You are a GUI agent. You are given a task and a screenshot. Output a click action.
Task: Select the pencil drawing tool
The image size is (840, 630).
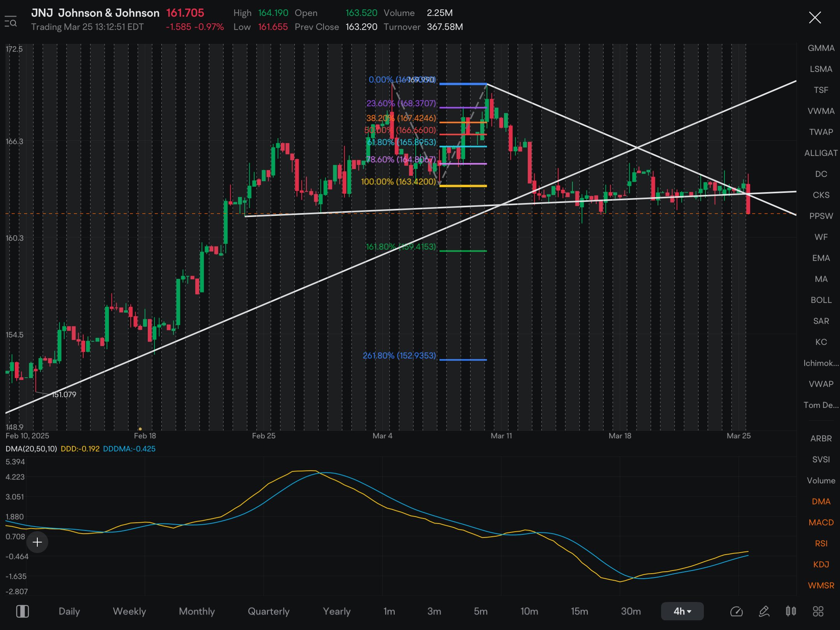(x=764, y=611)
